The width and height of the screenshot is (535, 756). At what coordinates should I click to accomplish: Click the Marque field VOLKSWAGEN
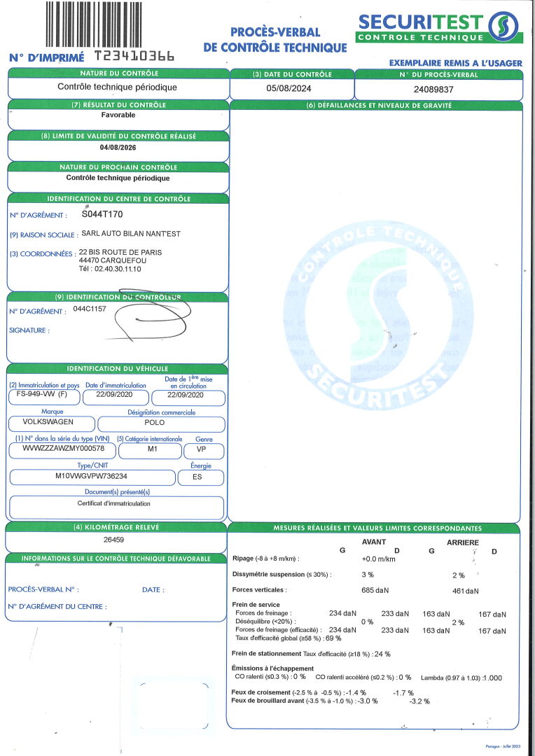click(52, 424)
